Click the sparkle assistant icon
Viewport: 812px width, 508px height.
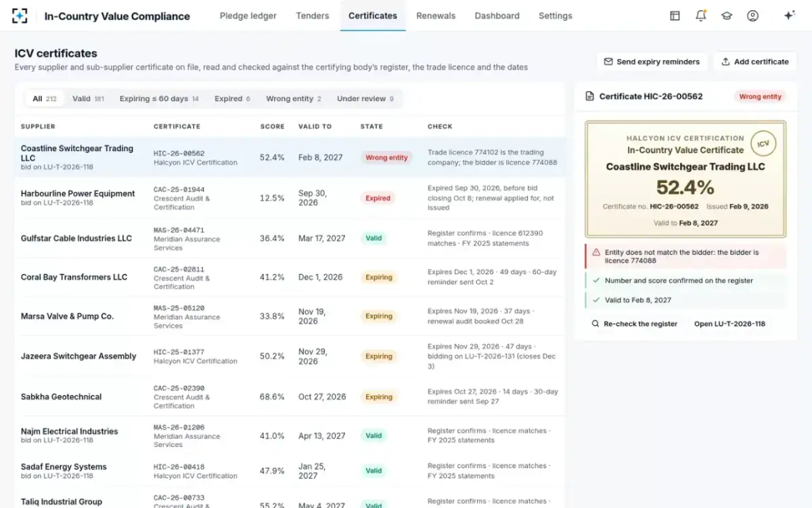(x=789, y=16)
